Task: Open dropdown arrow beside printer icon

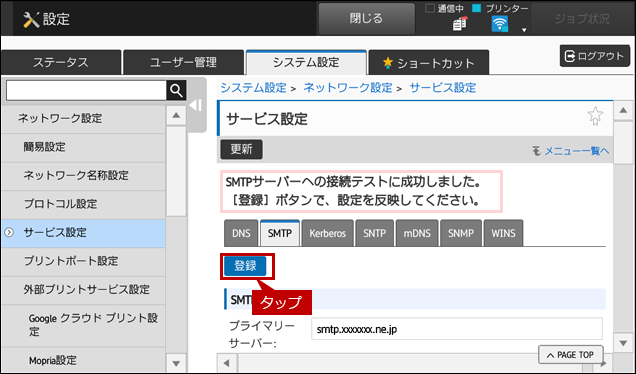Action: pos(524,30)
